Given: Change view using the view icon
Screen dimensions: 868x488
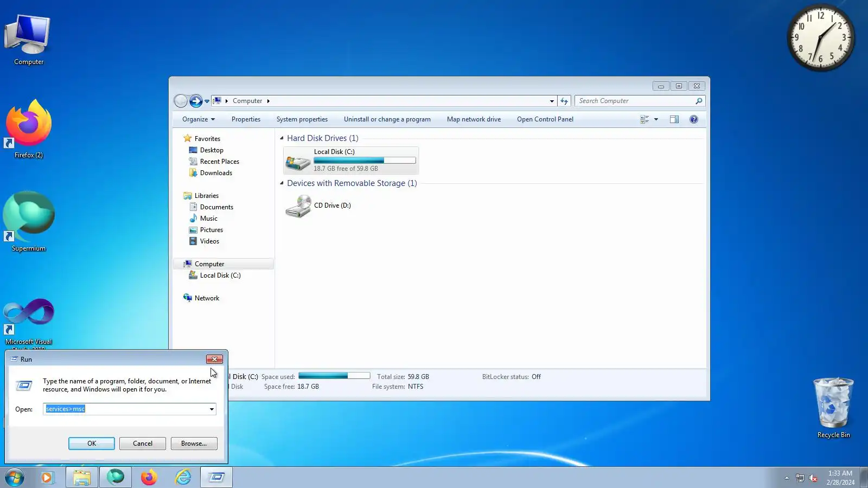Looking at the screenshot, I should tap(644, 119).
